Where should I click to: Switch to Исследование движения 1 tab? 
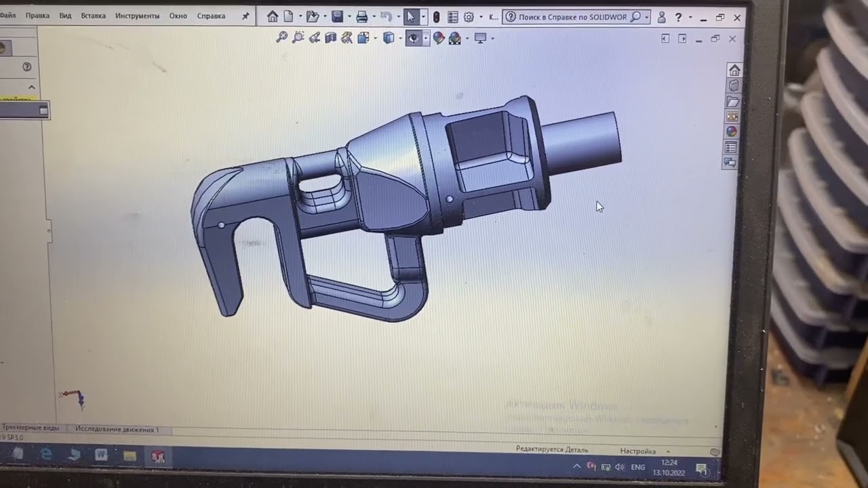[117, 429]
